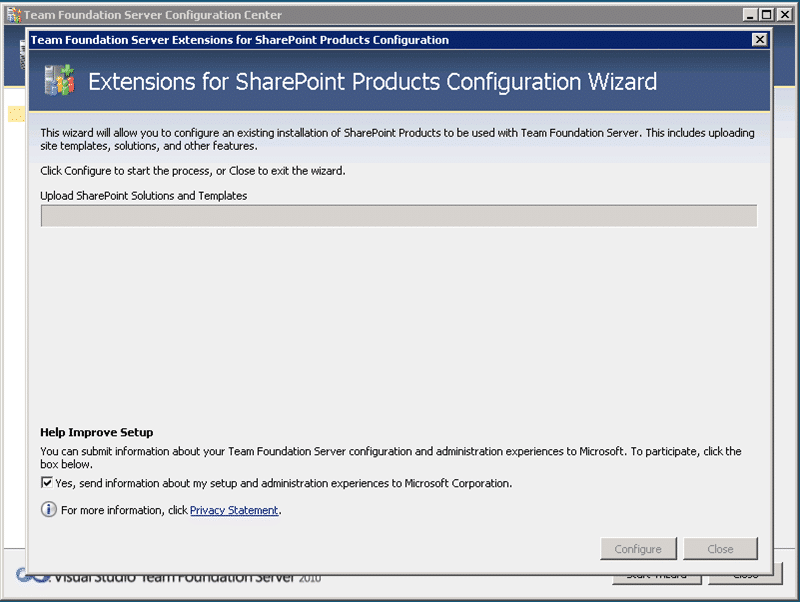Screen dimensions: 800x602
Task: Maximize the Configuration Center window
Action: 766,15
